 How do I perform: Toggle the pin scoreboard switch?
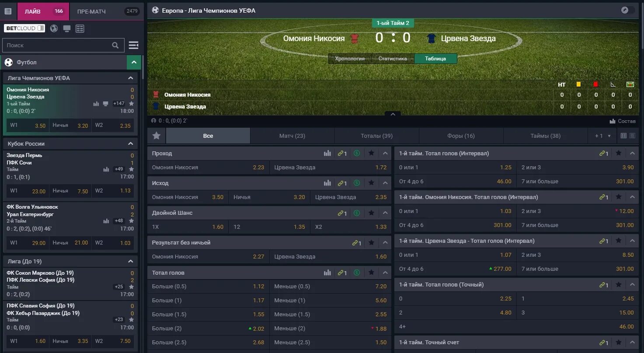(628, 10)
